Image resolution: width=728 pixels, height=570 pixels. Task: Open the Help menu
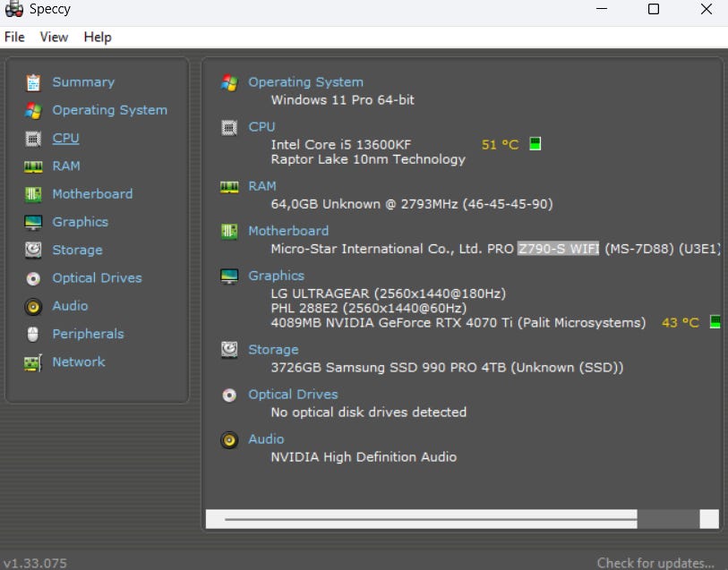tap(98, 37)
